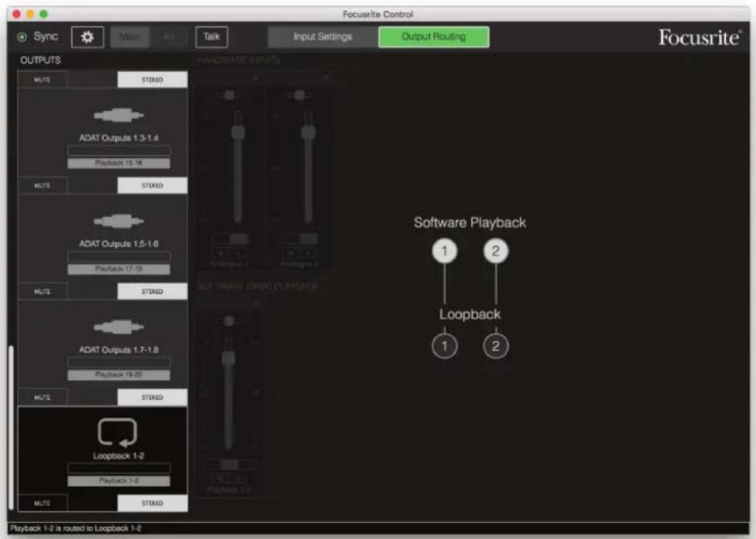Click Software Playback node 2
The height and width of the screenshot is (539, 756).
point(496,251)
